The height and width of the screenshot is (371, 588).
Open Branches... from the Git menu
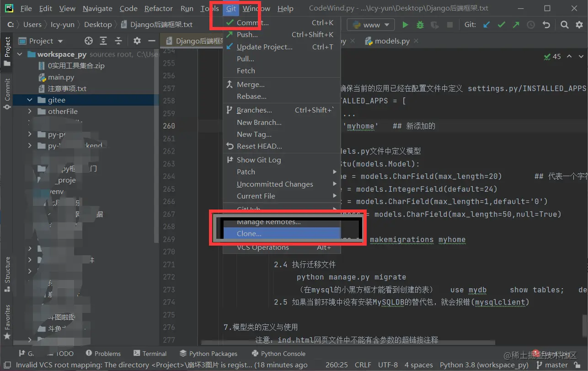pos(282,110)
